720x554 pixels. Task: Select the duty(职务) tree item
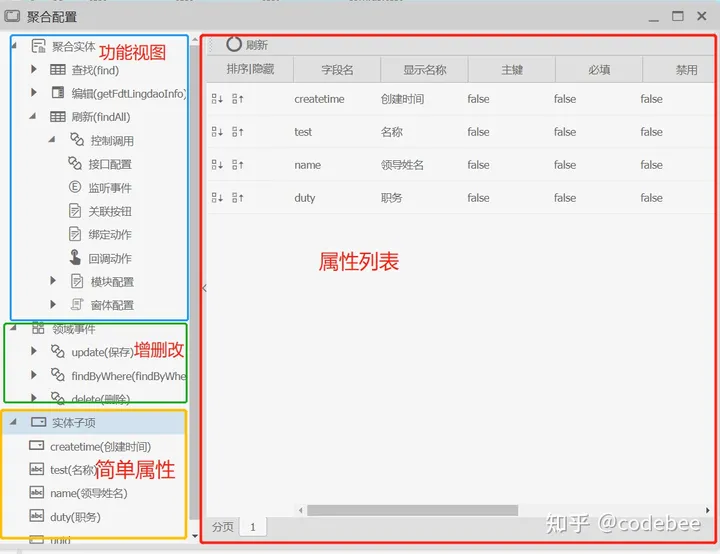75,517
